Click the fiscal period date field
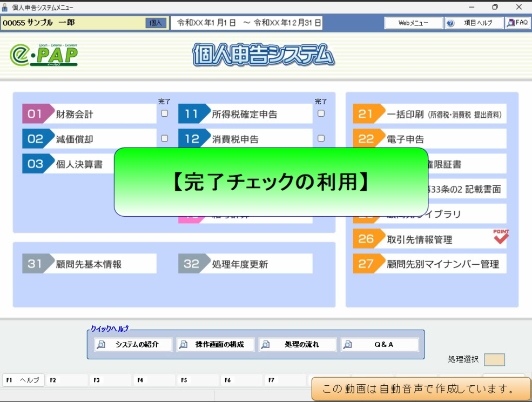Image resolution: width=532 pixels, height=402 pixels. 246,23
